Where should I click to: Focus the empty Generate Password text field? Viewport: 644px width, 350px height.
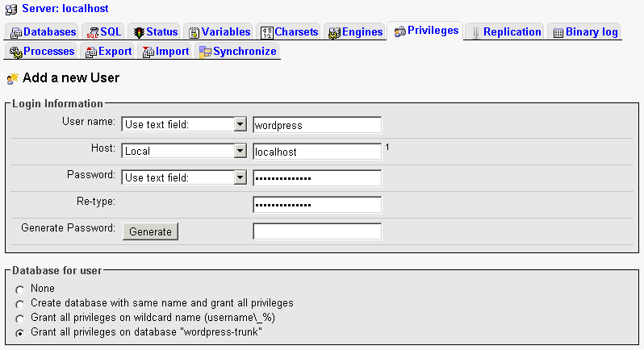pyautogui.click(x=316, y=231)
